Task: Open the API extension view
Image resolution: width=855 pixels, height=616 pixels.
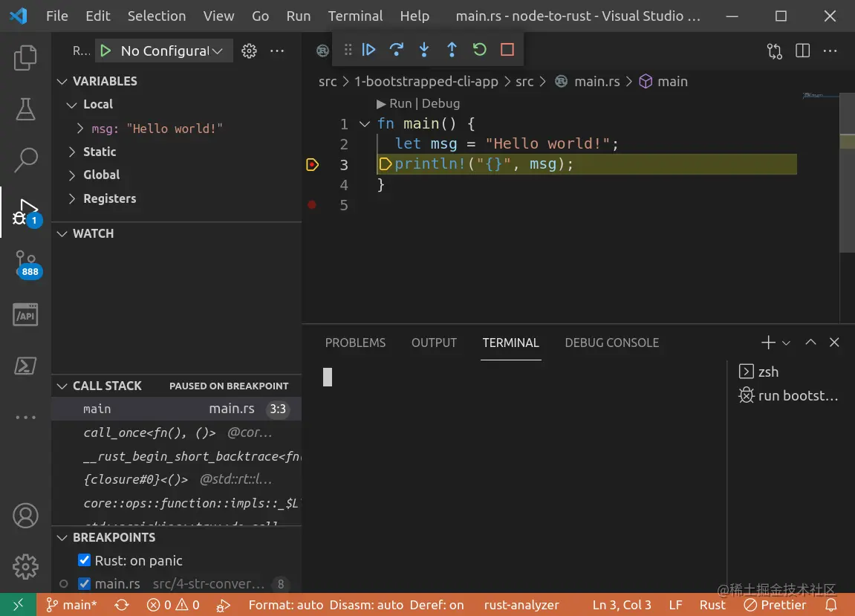Action: (x=25, y=315)
